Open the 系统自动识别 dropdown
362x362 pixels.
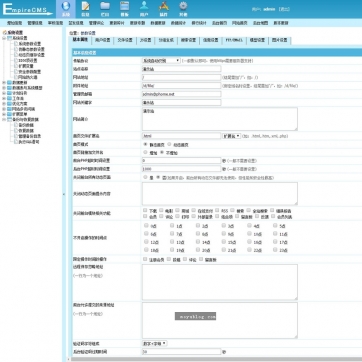point(161,61)
